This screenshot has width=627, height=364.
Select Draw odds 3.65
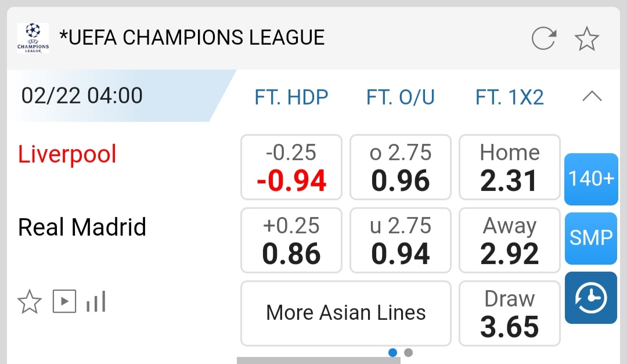click(510, 313)
